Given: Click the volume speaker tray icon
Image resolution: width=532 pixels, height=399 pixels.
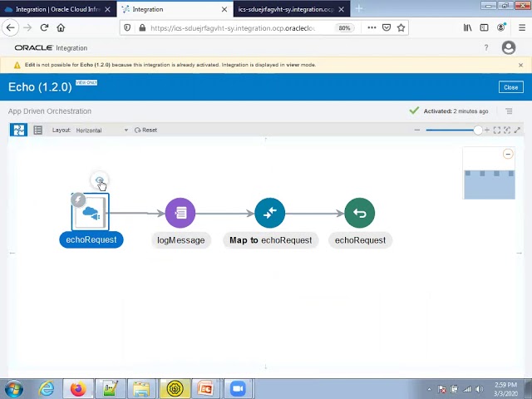Looking at the screenshot, I should click(479, 389).
